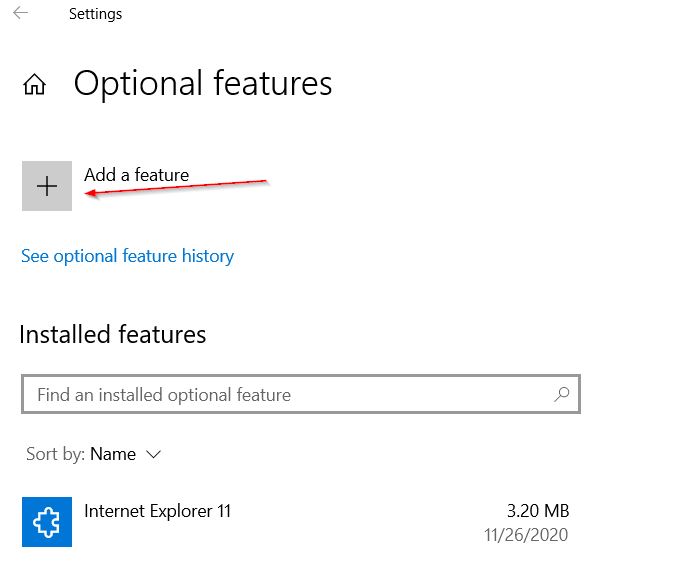The image size is (688, 564).
Task: Open Settings home via house icon
Action: (34, 84)
